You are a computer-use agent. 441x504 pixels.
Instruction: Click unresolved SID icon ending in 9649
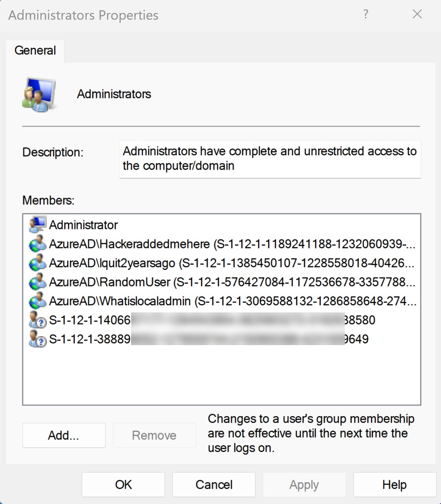[x=37, y=339]
